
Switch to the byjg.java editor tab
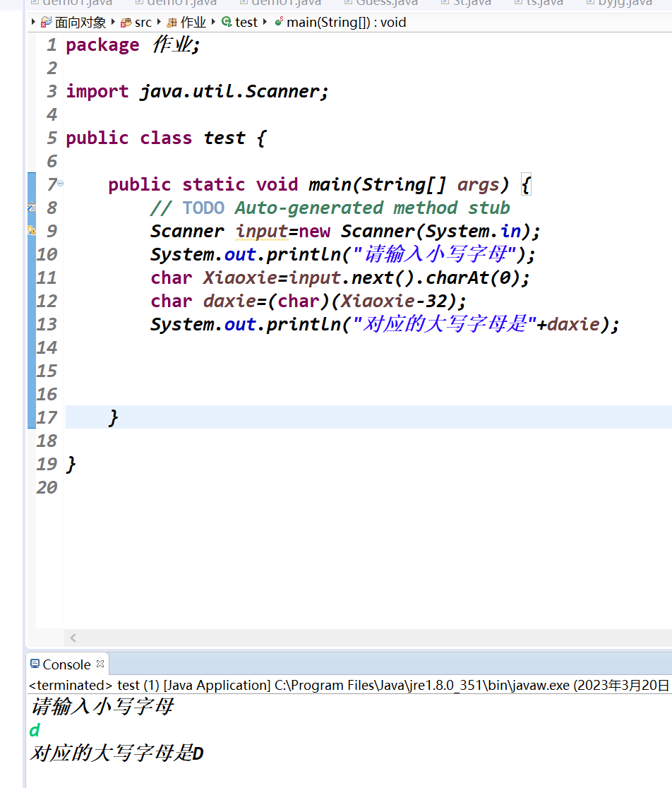(619, 3)
